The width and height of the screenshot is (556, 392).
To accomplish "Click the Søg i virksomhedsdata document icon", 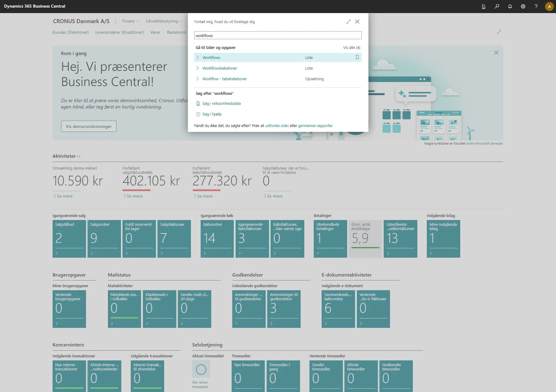I will click(198, 104).
